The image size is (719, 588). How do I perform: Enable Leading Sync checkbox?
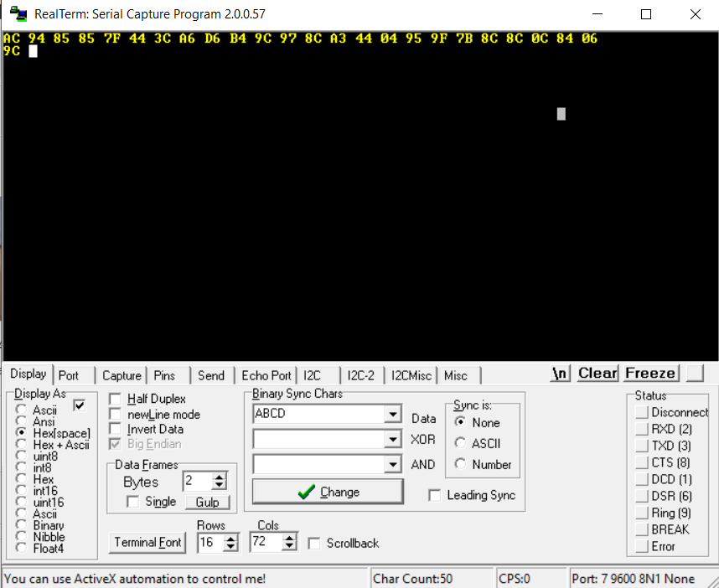(x=434, y=495)
